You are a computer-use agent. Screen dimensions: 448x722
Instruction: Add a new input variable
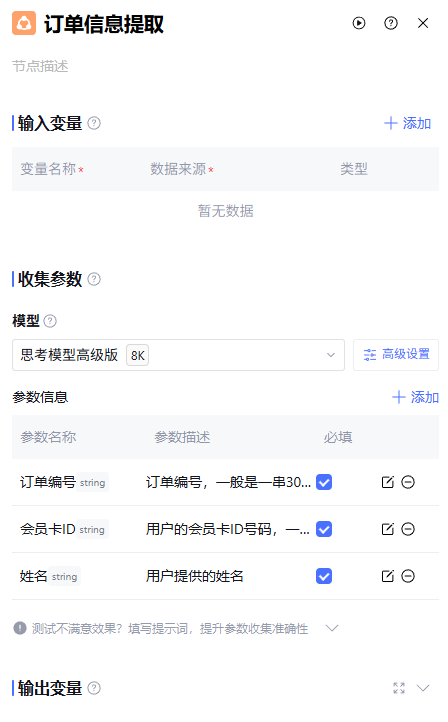tap(407, 123)
